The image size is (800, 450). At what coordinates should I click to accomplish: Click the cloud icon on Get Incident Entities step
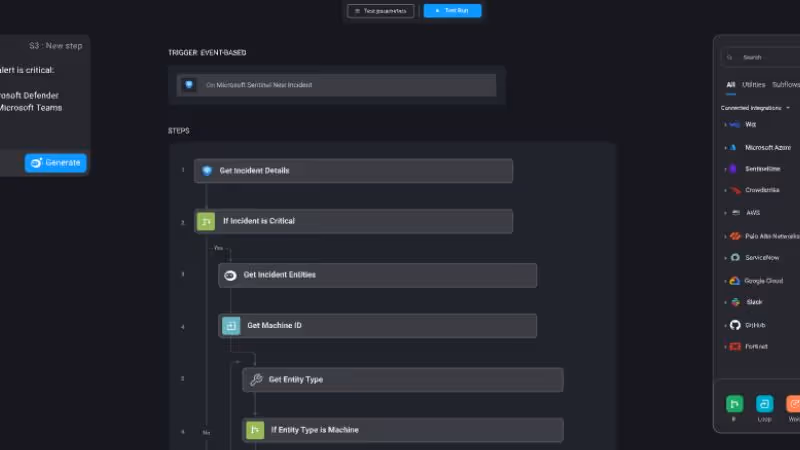[230, 276]
